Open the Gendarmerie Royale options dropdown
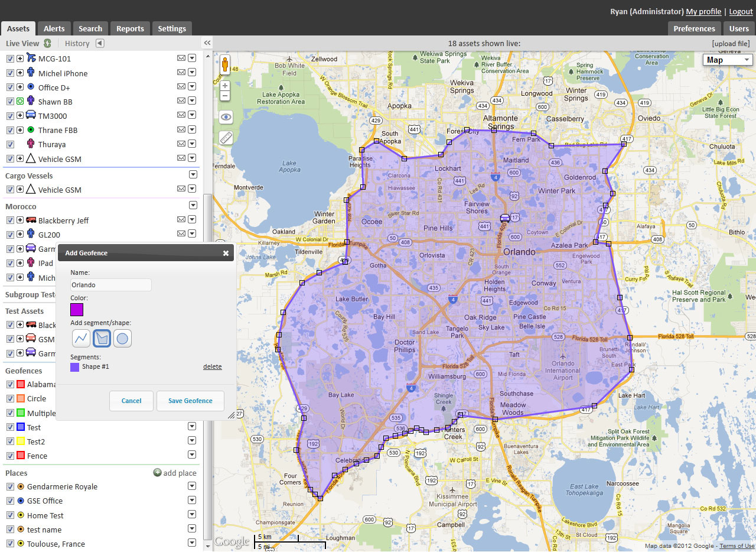The width and height of the screenshot is (756, 552). pos(192,486)
